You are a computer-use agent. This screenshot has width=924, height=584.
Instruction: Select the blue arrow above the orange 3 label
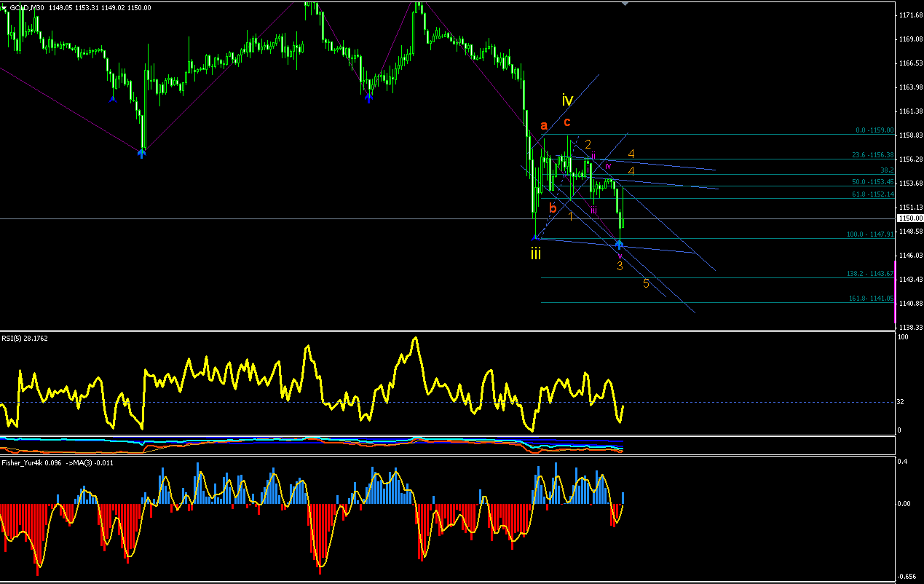[x=620, y=244]
